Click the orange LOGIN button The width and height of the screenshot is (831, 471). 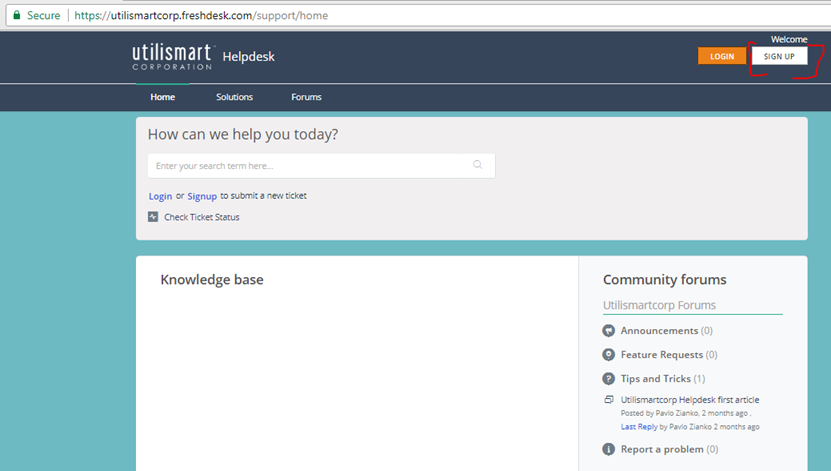coord(722,56)
